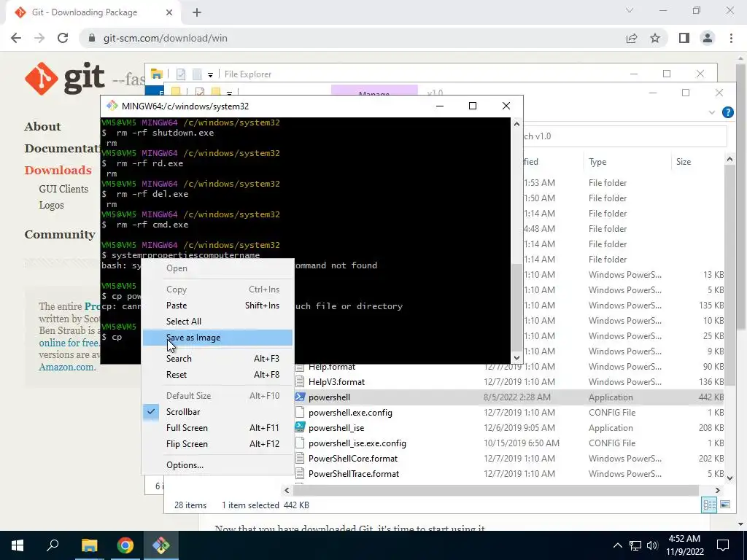Choose Flip Screen in context menu
The height and width of the screenshot is (560, 747).
click(217, 444)
